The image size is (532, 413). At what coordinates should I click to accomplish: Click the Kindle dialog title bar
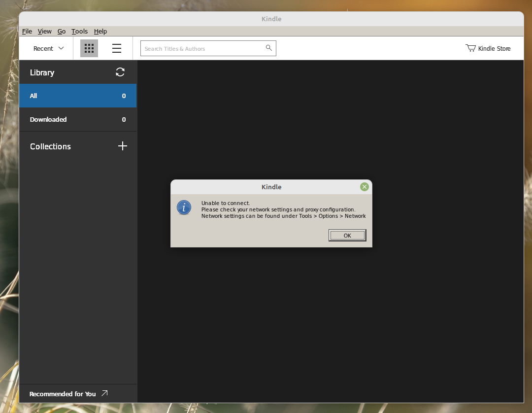(271, 187)
